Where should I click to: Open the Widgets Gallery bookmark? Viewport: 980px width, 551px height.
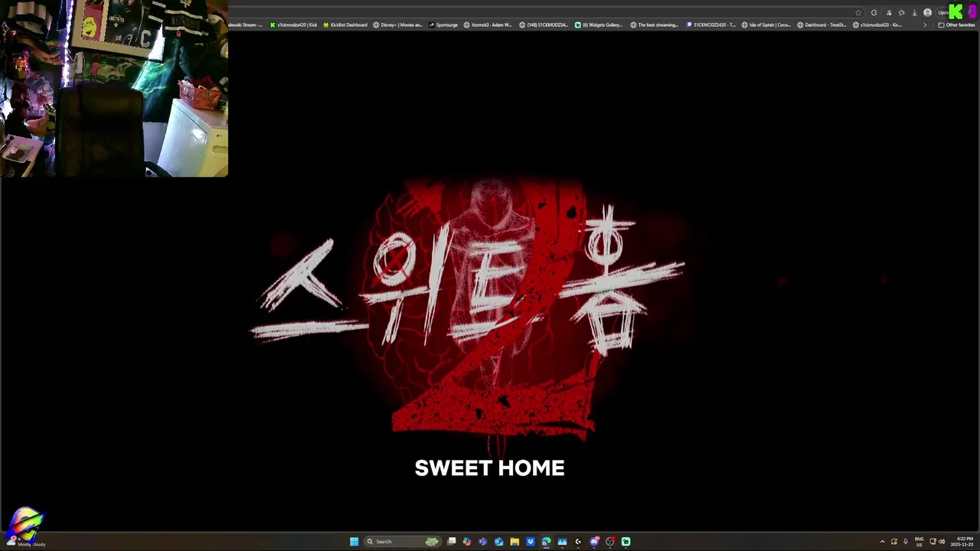coord(599,25)
